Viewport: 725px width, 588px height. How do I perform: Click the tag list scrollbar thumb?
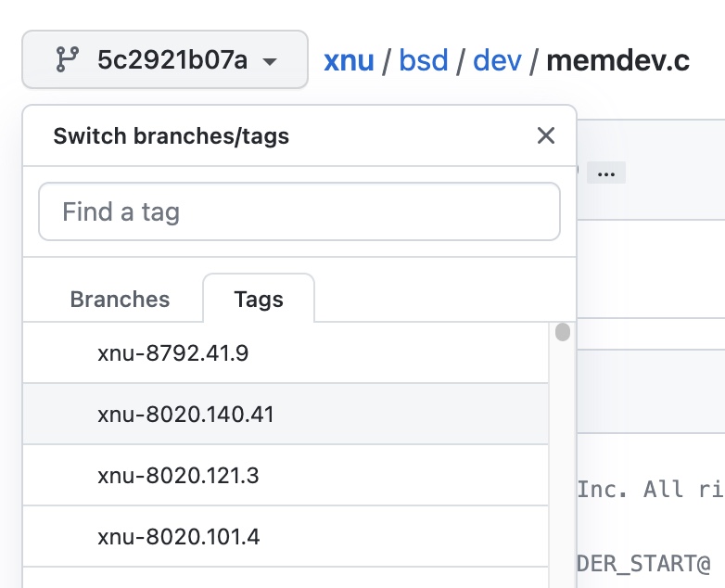[x=563, y=333]
